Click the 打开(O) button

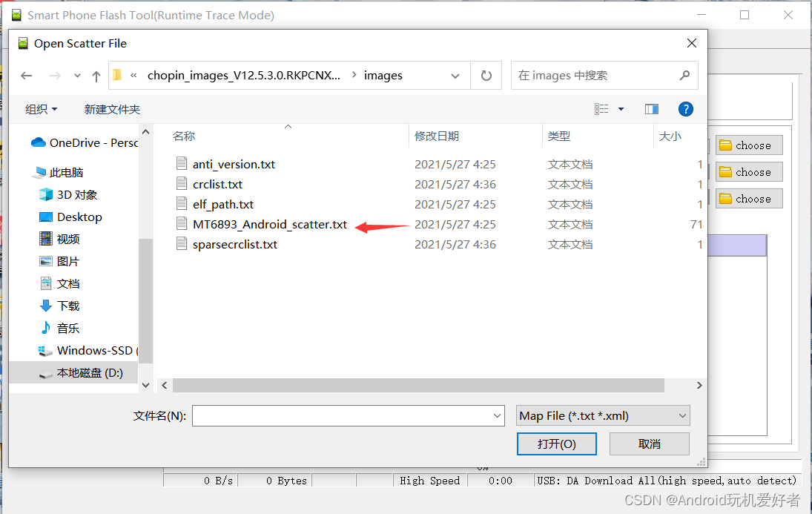tap(557, 444)
